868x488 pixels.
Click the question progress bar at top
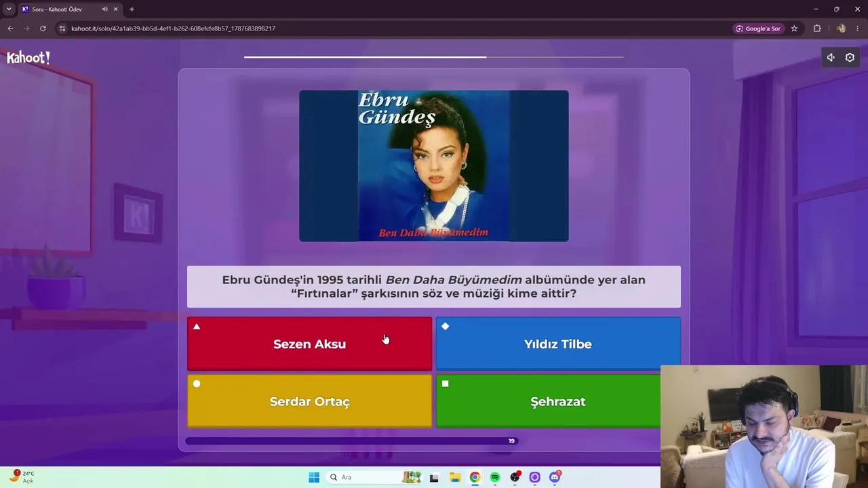434,57
